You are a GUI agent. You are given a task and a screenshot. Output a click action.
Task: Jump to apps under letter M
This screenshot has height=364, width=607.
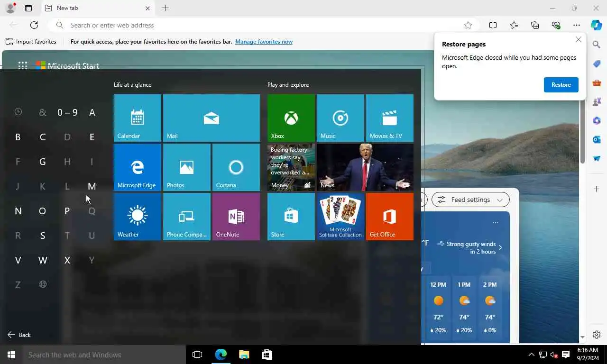tap(92, 186)
